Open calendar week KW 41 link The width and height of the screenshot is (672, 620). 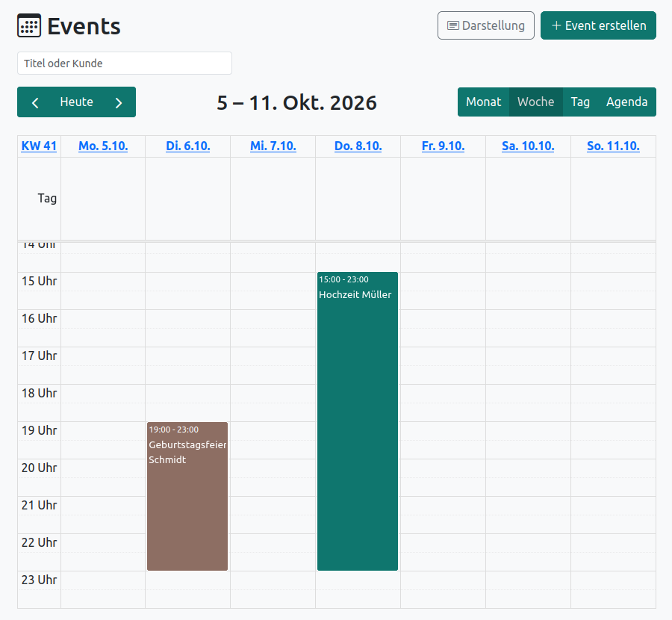click(x=39, y=146)
